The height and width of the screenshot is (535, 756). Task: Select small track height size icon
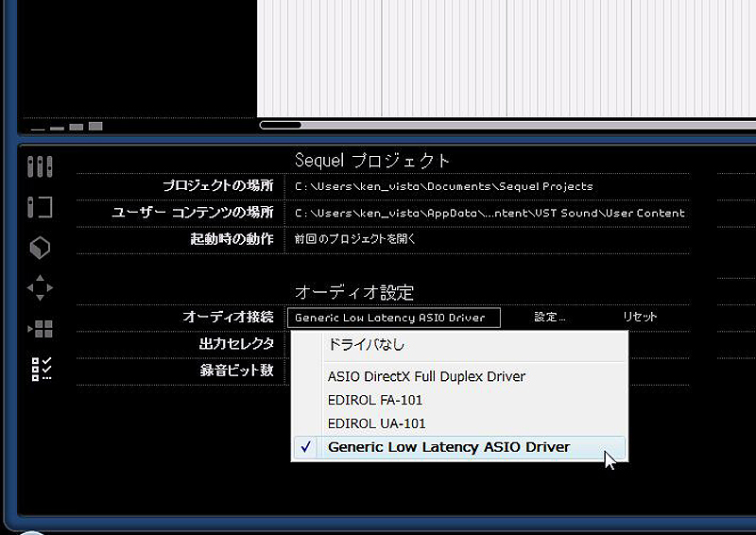coord(57,129)
